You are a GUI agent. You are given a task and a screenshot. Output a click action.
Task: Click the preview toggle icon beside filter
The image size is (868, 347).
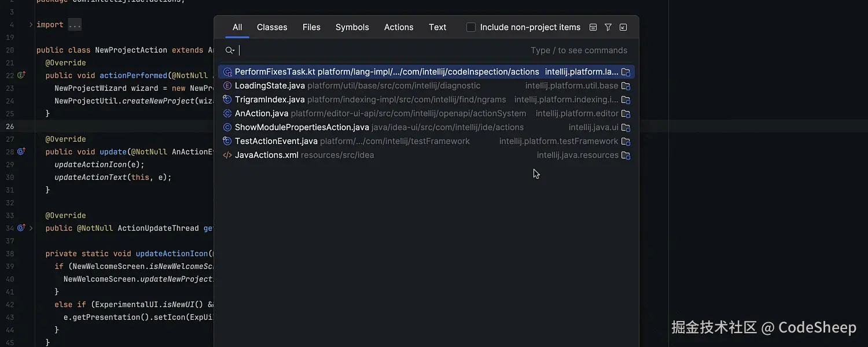point(593,27)
